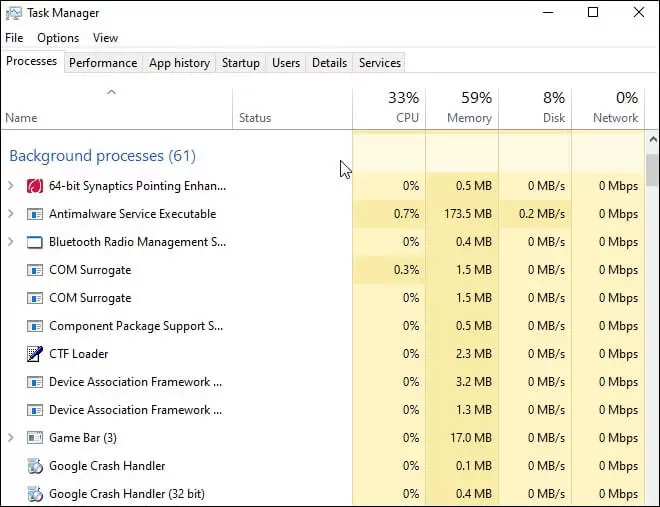660x507 pixels.
Task: Sort processes by Network column
Action: 608,109
